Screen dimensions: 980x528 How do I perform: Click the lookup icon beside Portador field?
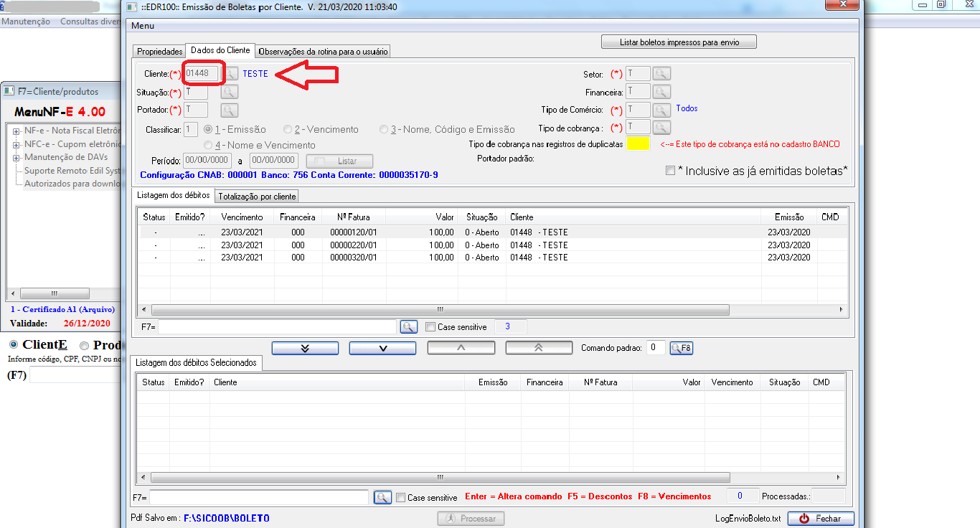pos(229,110)
